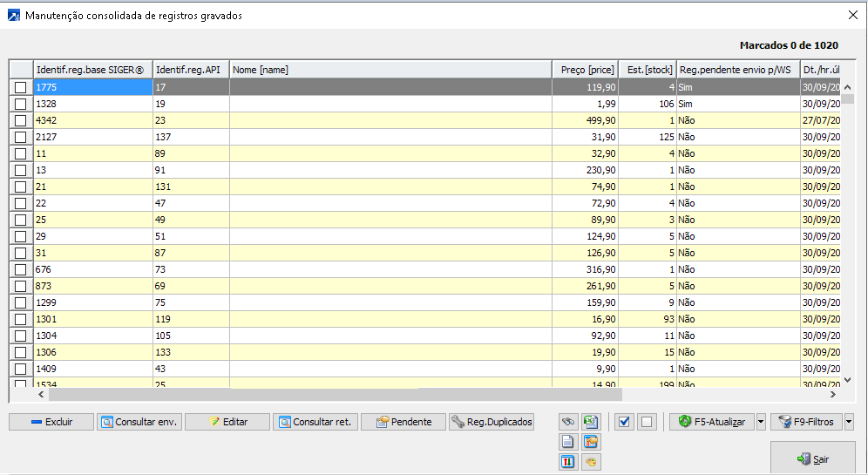This screenshot has height=475, width=868.
Task: Click the vertical scrollbar down arrow
Action: pyautogui.click(x=848, y=380)
